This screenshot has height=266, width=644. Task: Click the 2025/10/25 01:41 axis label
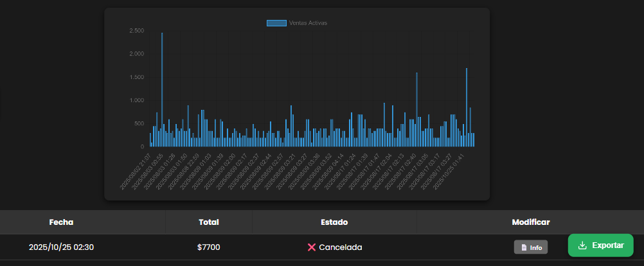[448, 172]
